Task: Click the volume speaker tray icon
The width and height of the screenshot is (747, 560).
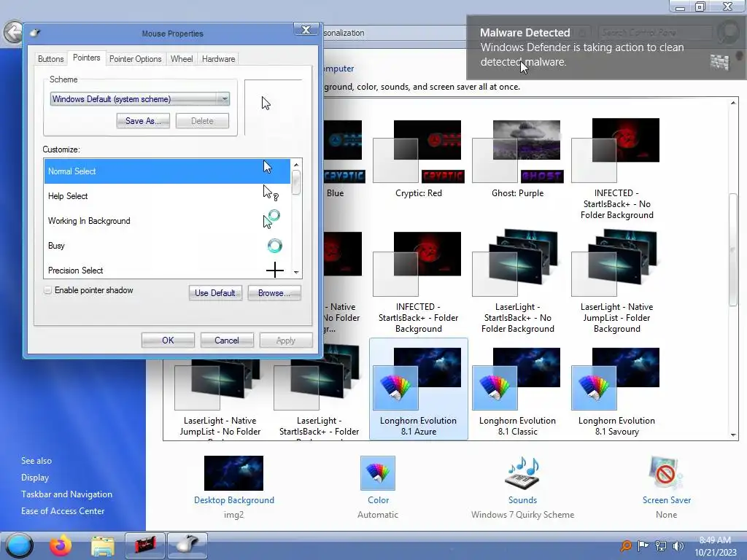Action: point(678,545)
